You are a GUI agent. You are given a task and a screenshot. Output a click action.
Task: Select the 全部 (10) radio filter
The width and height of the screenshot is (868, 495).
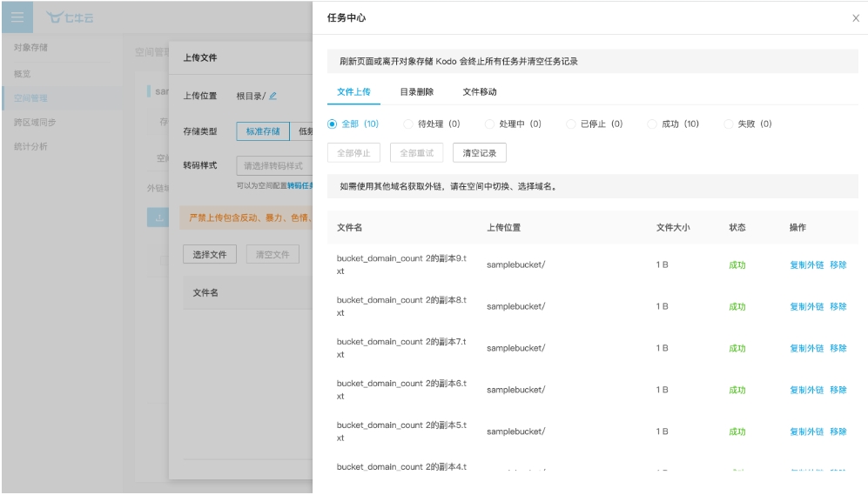pyautogui.click(x=353, y=124)
